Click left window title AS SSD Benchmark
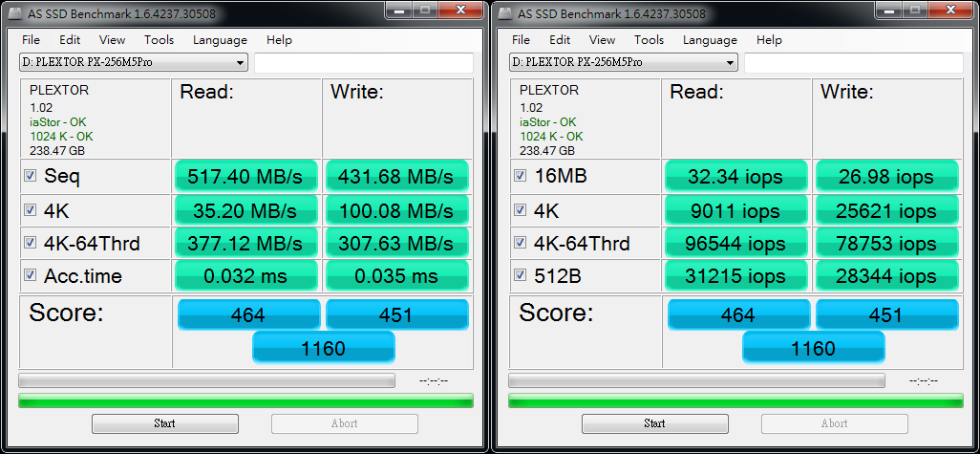980x454 pixels. click(x=119, y=13)
